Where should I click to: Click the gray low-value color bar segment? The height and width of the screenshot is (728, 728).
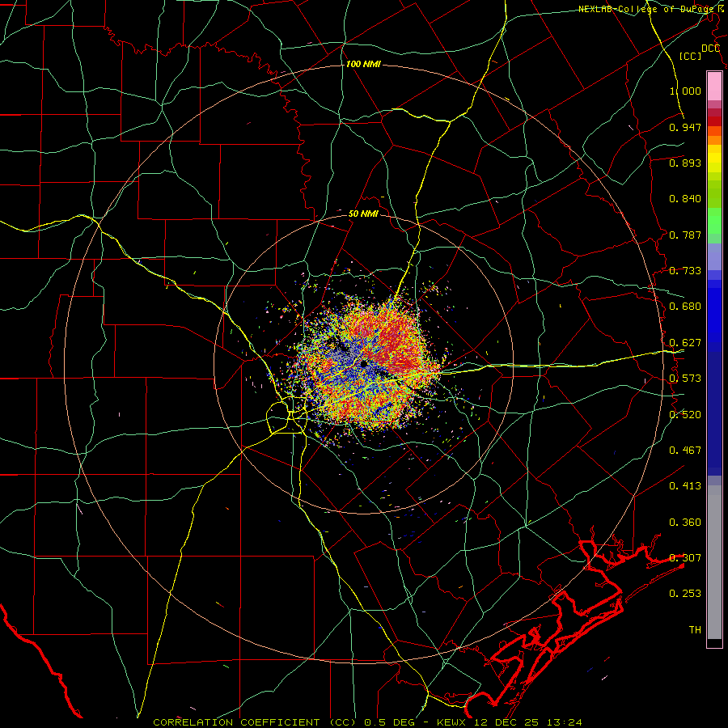click(x=714, y=562)
